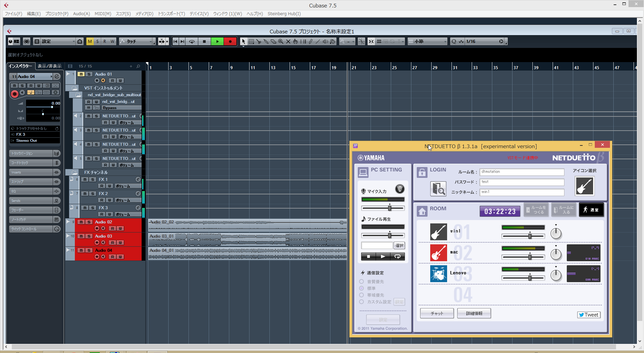
Task: Select the Object Selection arrow tool
Action: (x=243, y=42)
